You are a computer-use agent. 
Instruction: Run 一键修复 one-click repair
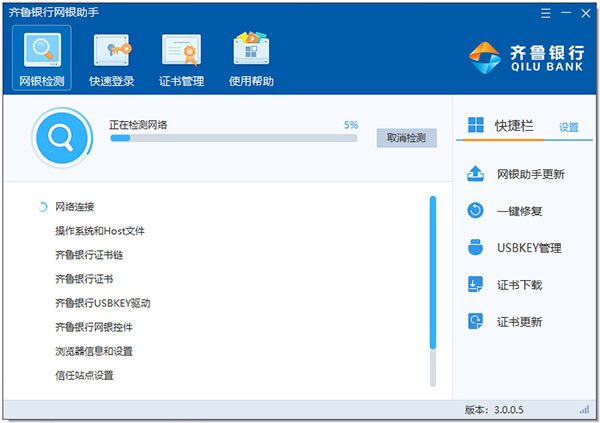pyautogui.click(x=519, y=211)
